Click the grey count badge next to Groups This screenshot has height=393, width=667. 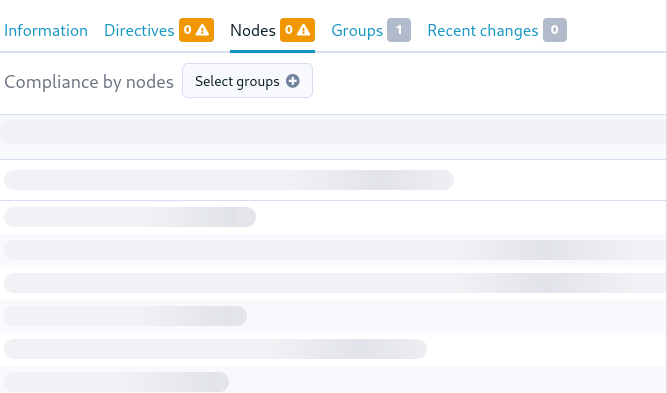coord(399,30)
